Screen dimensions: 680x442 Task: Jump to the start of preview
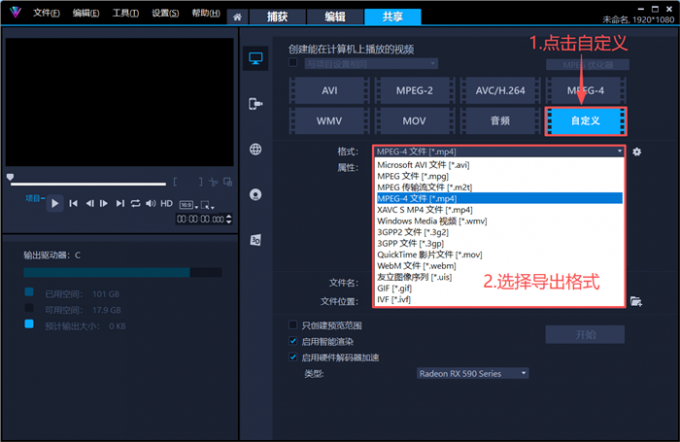(x=73, y=203)
